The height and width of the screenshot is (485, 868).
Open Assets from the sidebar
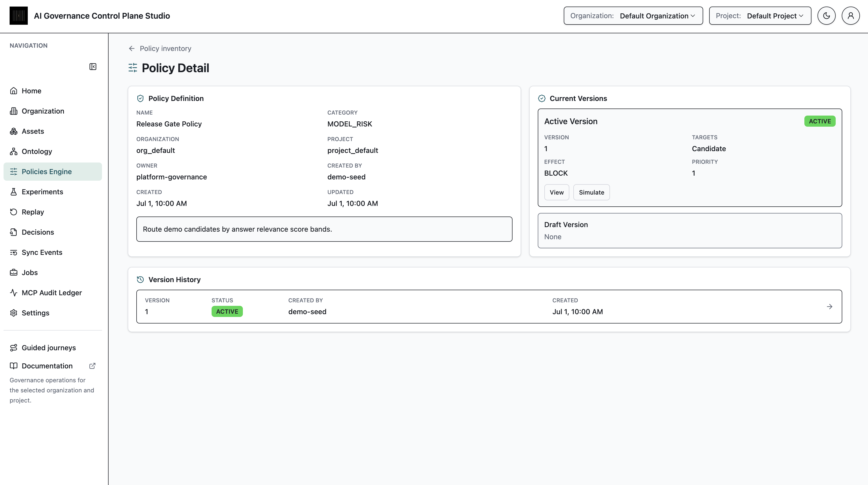(x=53, y=131)
